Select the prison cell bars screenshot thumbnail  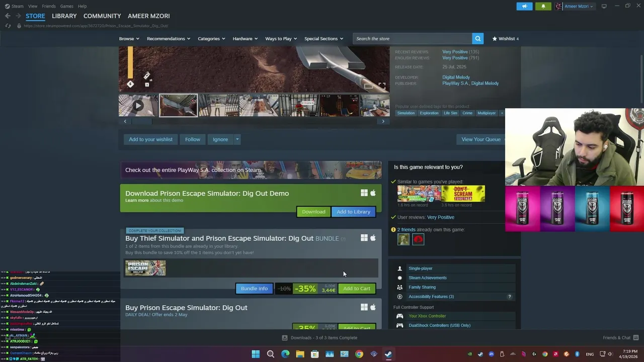[218, 106]
